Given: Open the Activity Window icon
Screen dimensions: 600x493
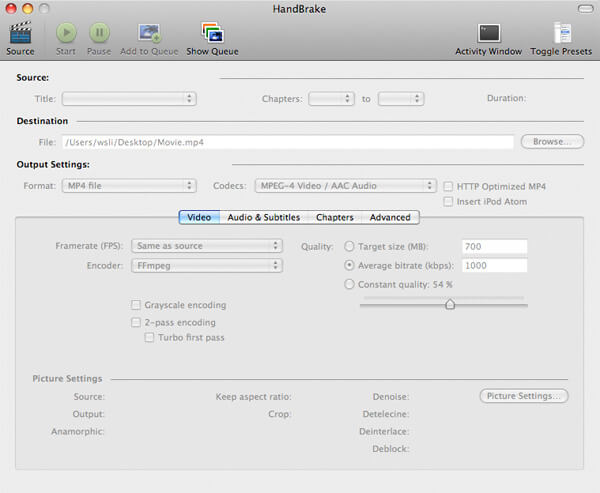Looking at the screenshot, I should point(489,33).
